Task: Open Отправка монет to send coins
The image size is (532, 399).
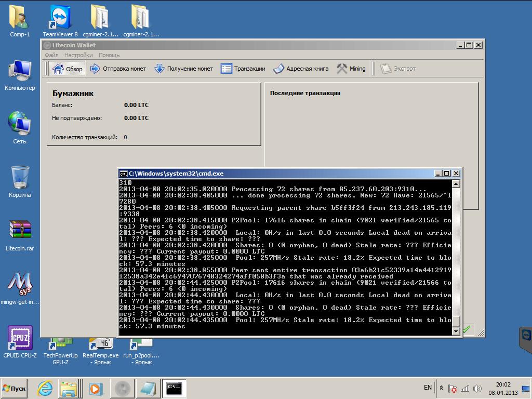Action: pyautogui.click(x=118, y=69)
